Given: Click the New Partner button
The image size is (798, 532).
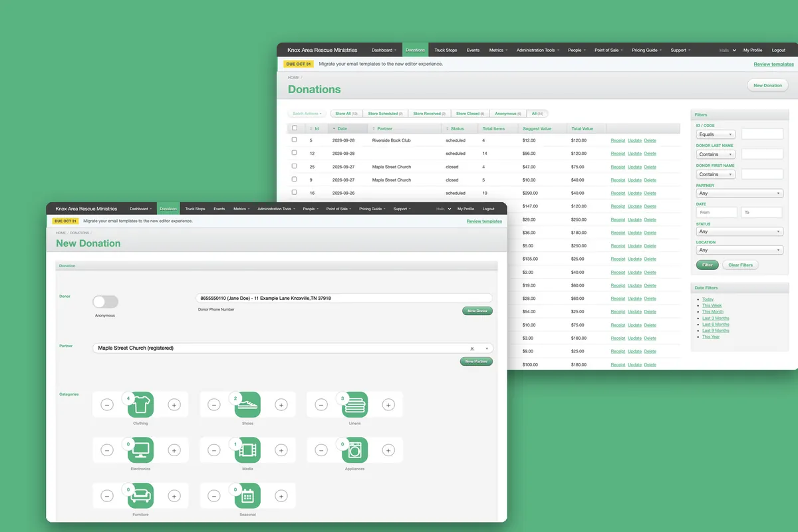Looking at the screenshot, I should click(x=476, y=362).
